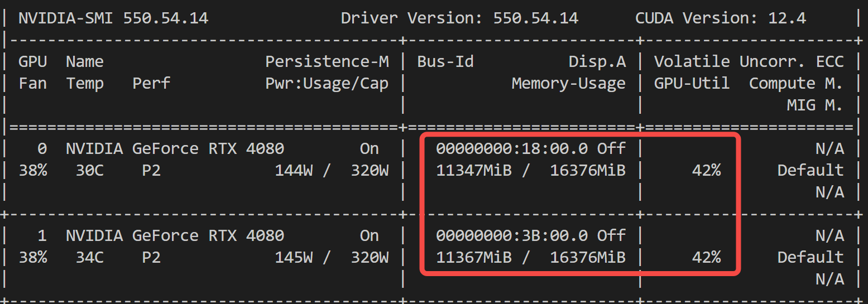Click bus ID 00000000:3B:00.0
868x304 pixels.
(x=512, y=235)
